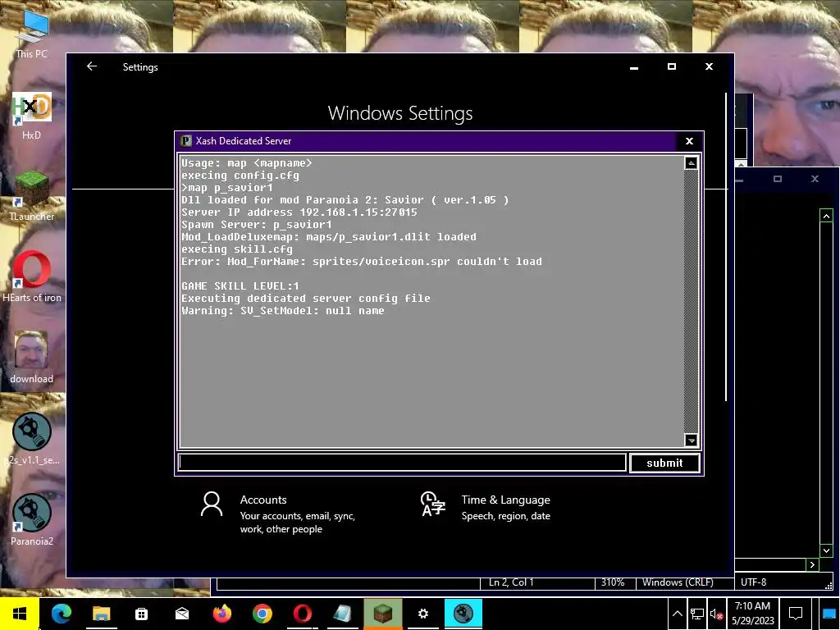
Task: Click the 'GAME SKILL LEVEL:1' console line
Action: 240,286
